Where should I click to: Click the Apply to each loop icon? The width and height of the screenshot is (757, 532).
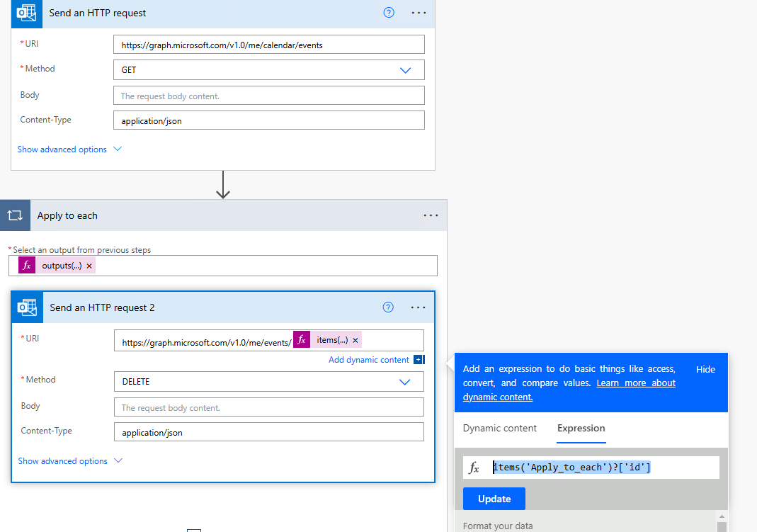(x=15, y=215)
